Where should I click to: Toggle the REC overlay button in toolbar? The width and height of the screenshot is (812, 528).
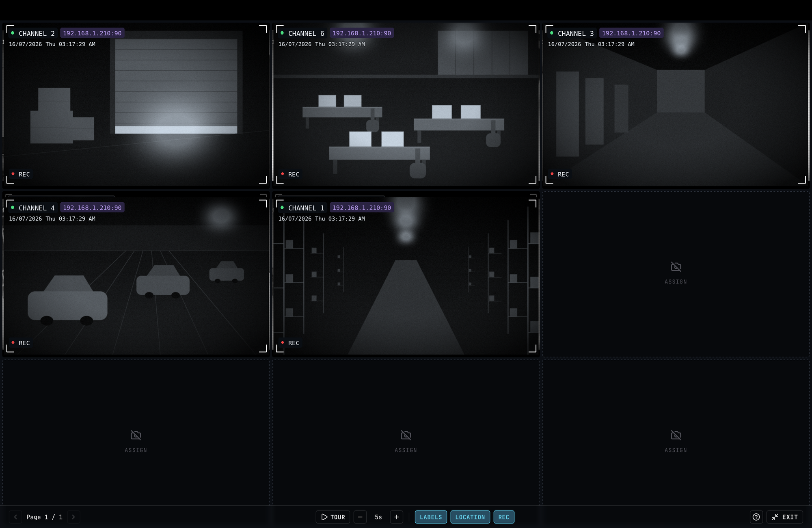504,517
